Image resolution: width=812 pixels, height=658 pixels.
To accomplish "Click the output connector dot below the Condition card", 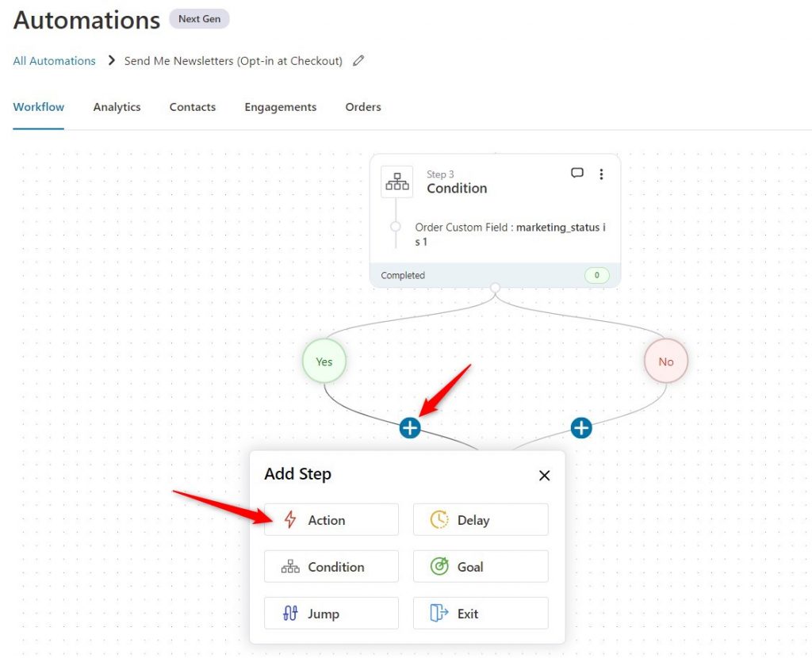I will click(495, 288).
